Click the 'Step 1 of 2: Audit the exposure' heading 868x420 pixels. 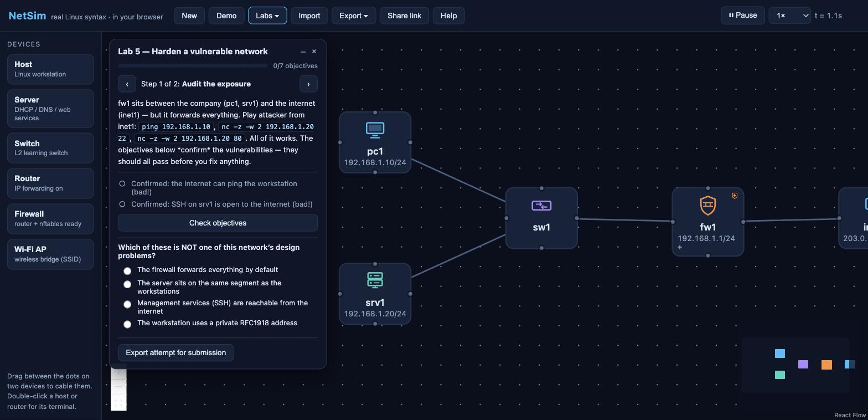coord(196,84)
